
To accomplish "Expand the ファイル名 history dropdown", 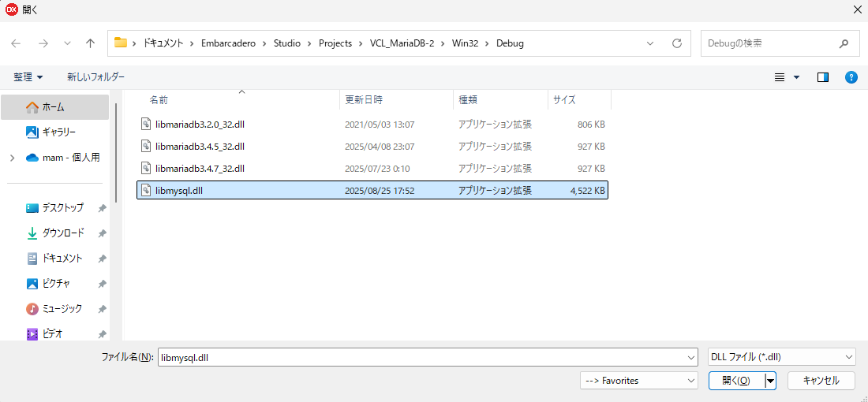I will point(692,357).
